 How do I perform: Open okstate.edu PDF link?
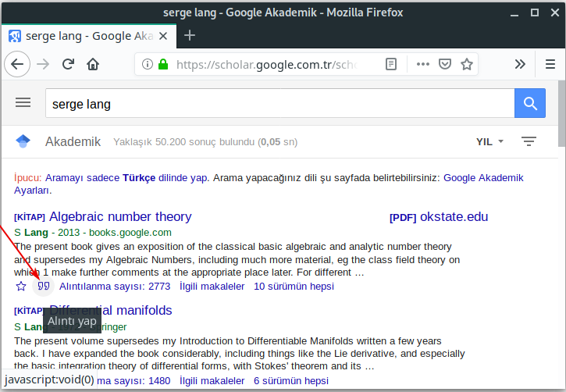point(439,217)
